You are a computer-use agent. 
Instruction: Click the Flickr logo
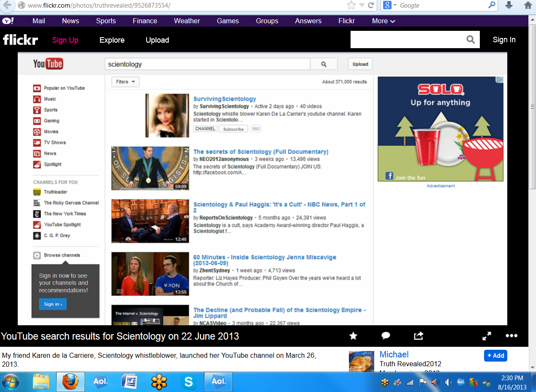coord(20,40)
